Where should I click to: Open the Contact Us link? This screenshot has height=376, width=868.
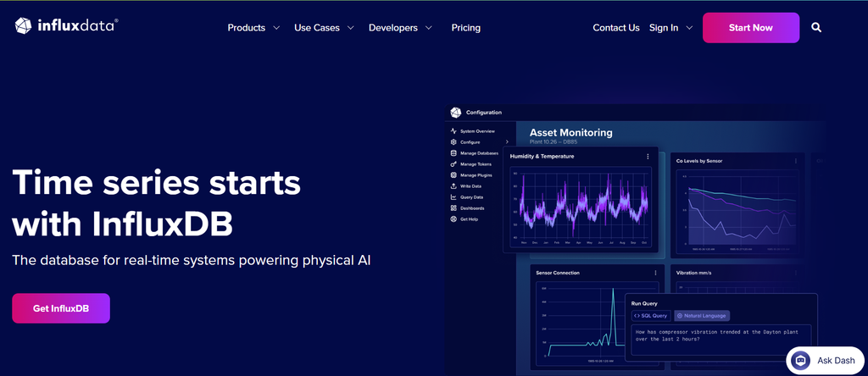(616, 28)
